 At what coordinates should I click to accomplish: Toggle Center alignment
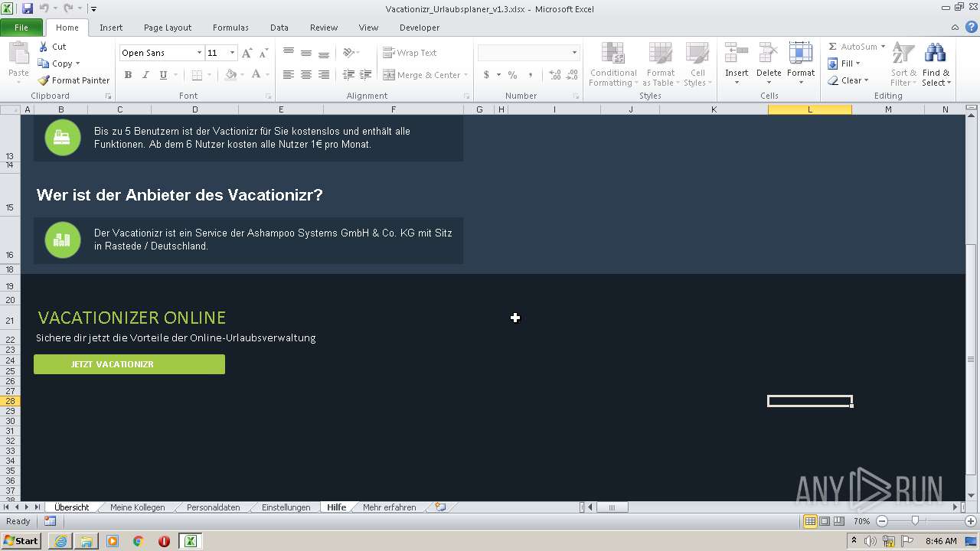[306, 75]
